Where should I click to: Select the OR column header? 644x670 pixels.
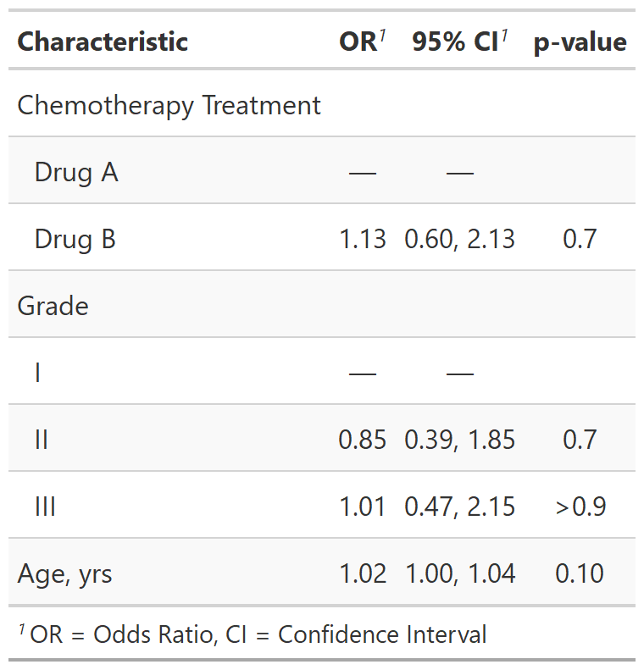point(358,42)
